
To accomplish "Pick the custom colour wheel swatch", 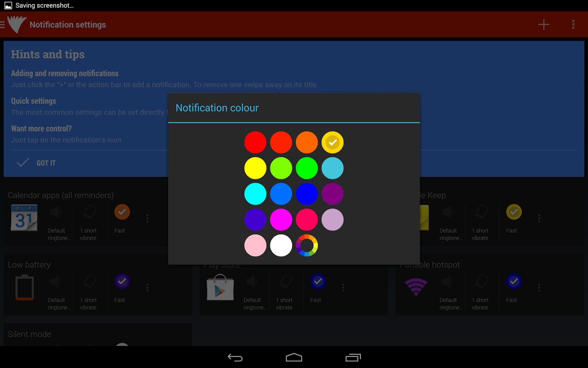I will pyautogui.click(x=307, y=245).
